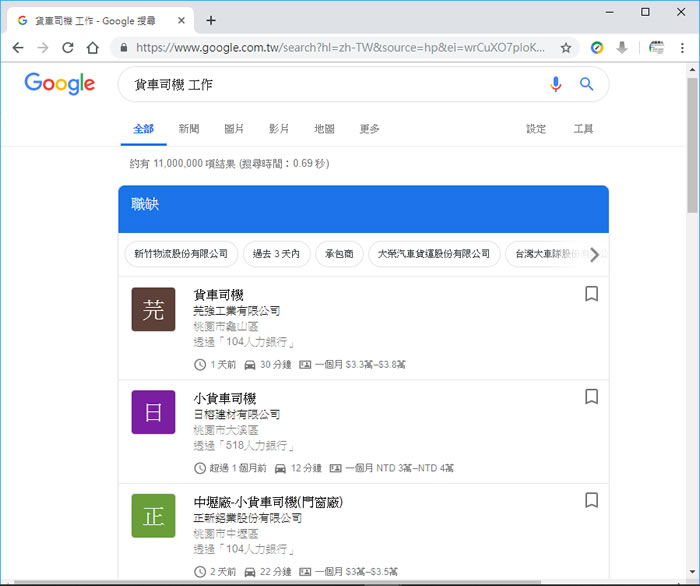Switch to the 圖片 tab
The width and height of the screenshot is (700, 586).
point(234,129)
